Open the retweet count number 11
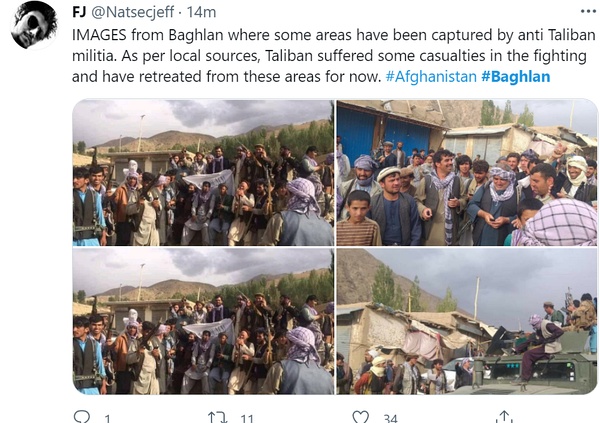 click(x=247, y=419)
